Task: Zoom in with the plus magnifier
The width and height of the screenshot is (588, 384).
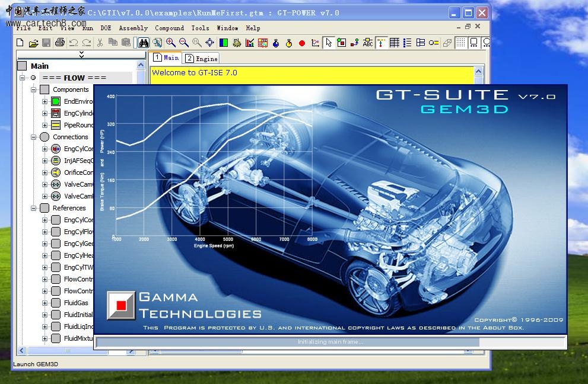Action: tap(171, 43)
